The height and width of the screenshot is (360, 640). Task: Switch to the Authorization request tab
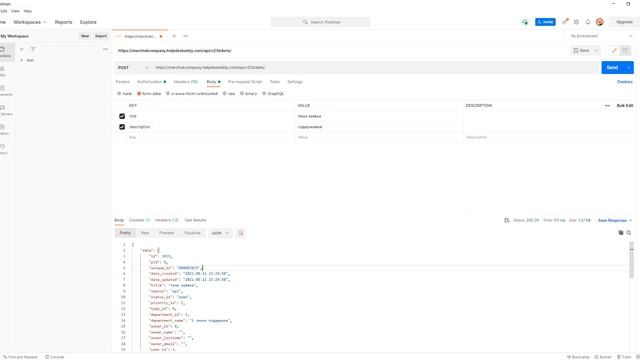pyautogui.click(x=151, y=82)
